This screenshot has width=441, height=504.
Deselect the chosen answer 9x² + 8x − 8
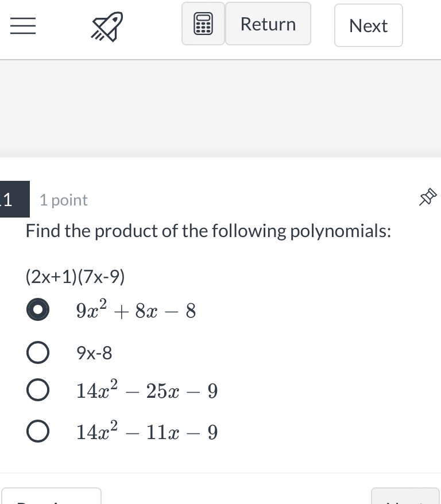point(37,309)
